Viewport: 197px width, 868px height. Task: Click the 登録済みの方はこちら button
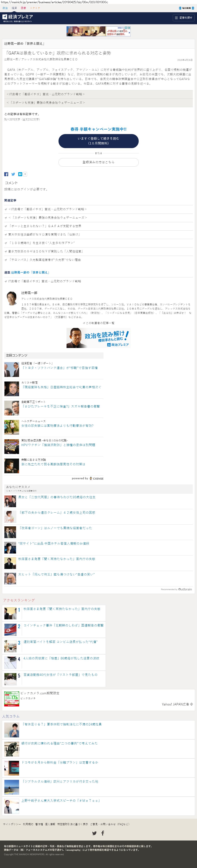pyautogui.click(x=98, y=162)
